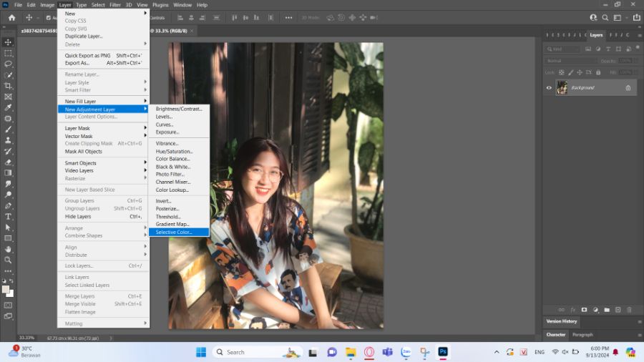Image resolution: width=644 pixels, height=362 pixels.
Task: Open the layer Opacity dropdown
Action: [636, 61]
